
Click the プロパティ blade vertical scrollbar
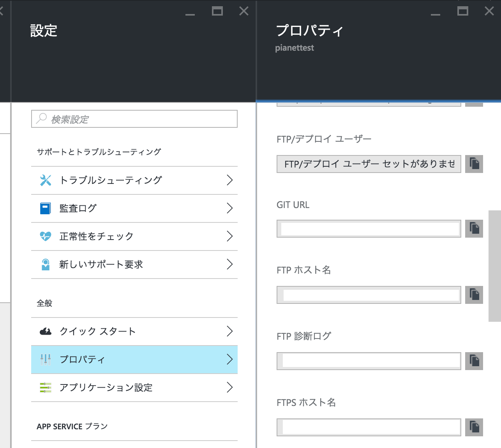point(495,266)
